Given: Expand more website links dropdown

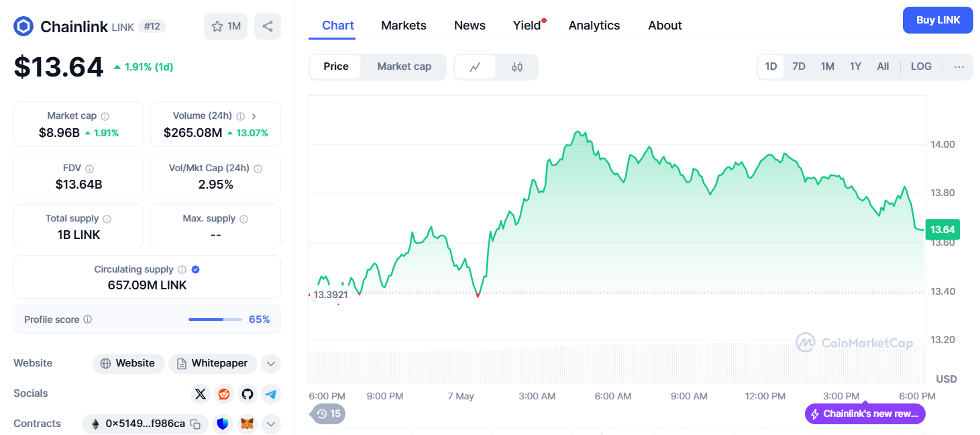Looking at the screenshot, I should [271, 364].
